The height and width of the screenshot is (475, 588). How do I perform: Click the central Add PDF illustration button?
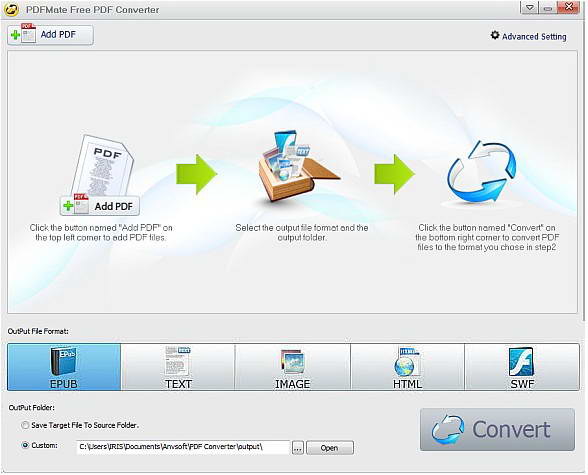[x=100, y=206]
